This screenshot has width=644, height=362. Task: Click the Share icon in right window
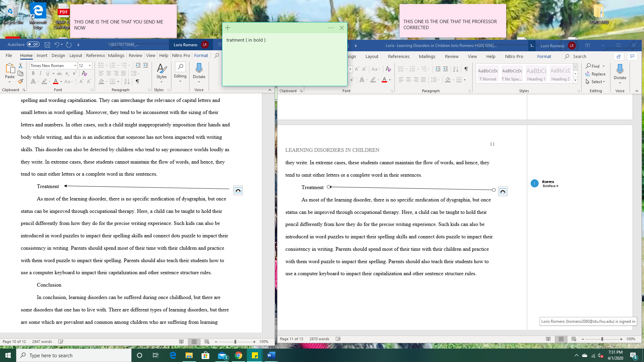(619, 56)
